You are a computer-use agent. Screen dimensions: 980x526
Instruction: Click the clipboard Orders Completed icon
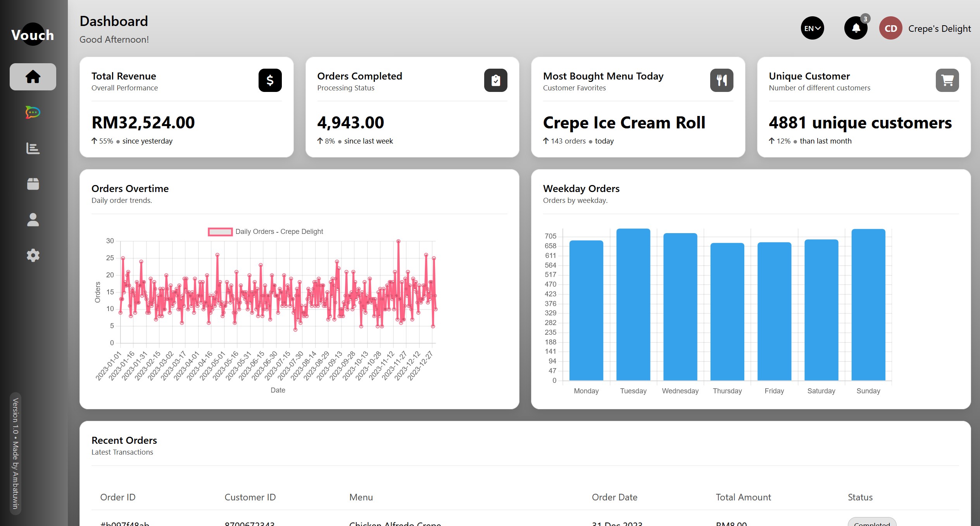point(496,80)
